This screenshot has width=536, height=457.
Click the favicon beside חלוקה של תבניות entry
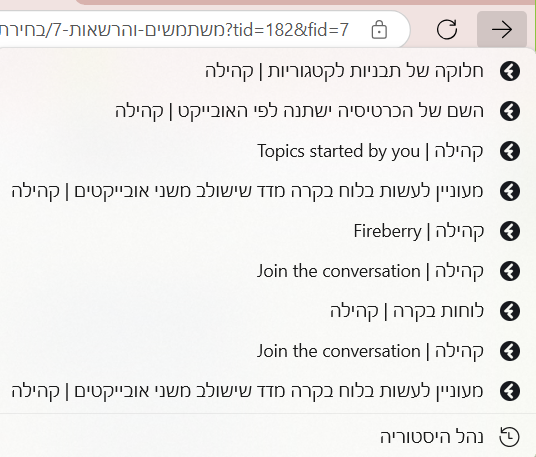click(510, 71)
